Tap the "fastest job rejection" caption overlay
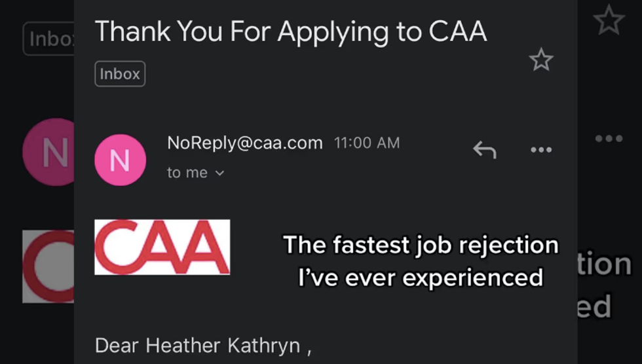This screenshot has width=642, height=364. (x=421, y=246)
